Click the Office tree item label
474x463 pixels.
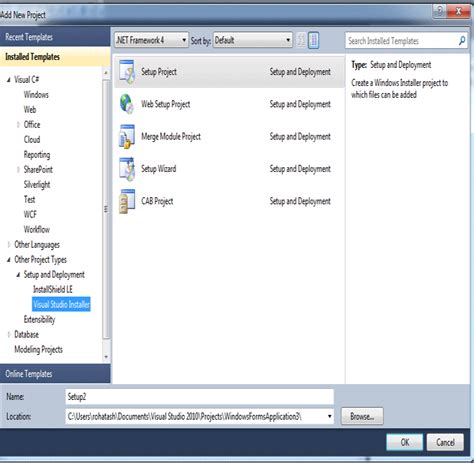[32, 125]
